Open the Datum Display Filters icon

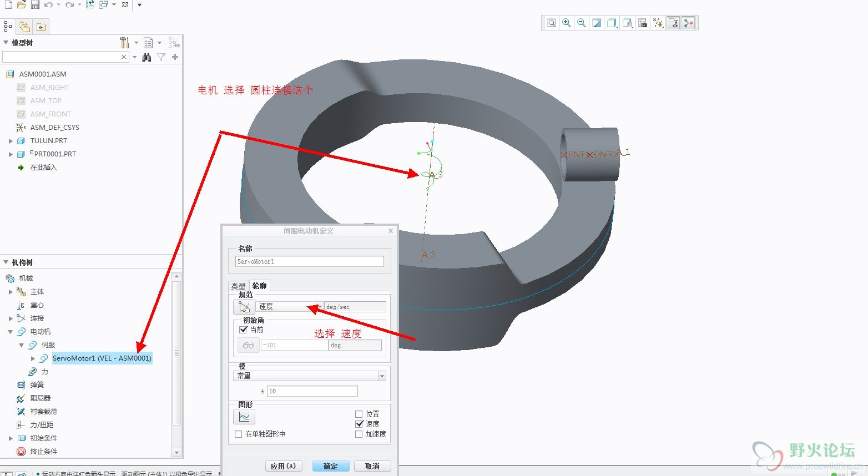pyautogui.click(x=658, y=23)
